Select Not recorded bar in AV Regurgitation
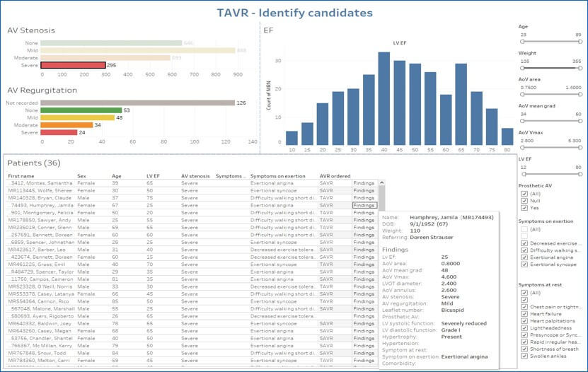Viewport: 588px width, 372px height. pyautogui.click(x=138, y=103)
